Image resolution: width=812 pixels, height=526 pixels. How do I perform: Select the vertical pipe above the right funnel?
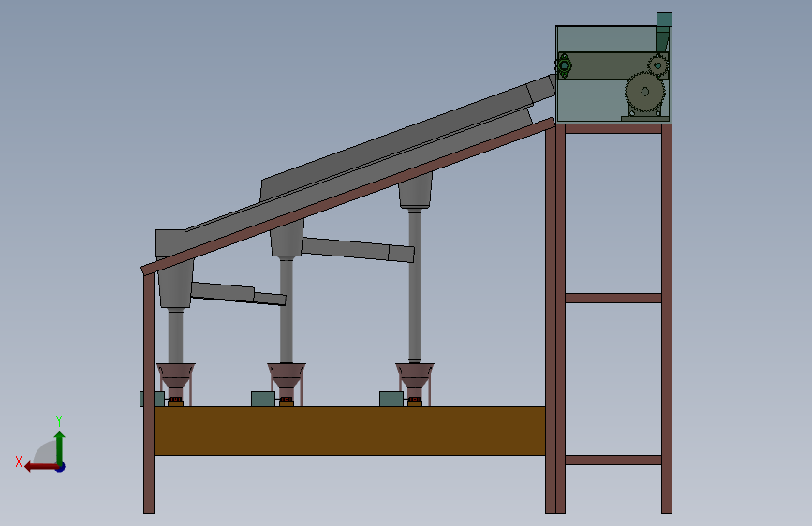(x=414, y=285)
